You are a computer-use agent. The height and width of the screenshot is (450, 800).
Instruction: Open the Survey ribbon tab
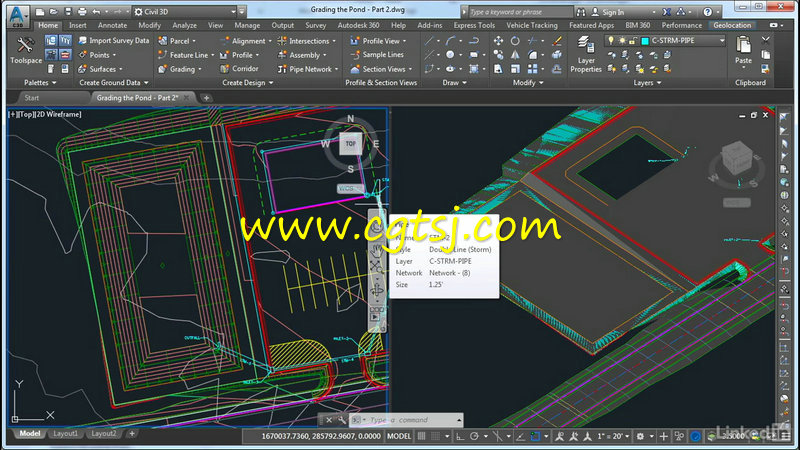pos(315,25)
